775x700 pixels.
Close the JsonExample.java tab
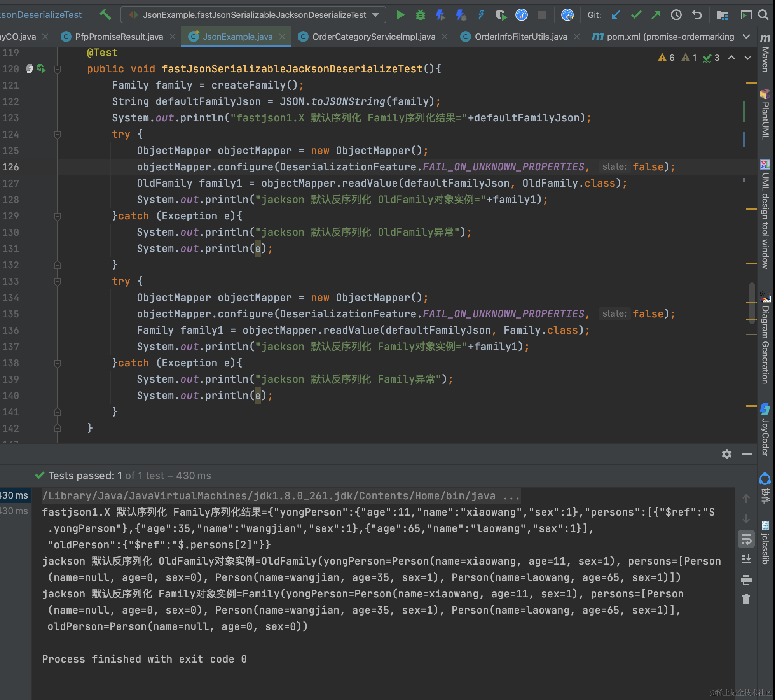coord(282,37)
